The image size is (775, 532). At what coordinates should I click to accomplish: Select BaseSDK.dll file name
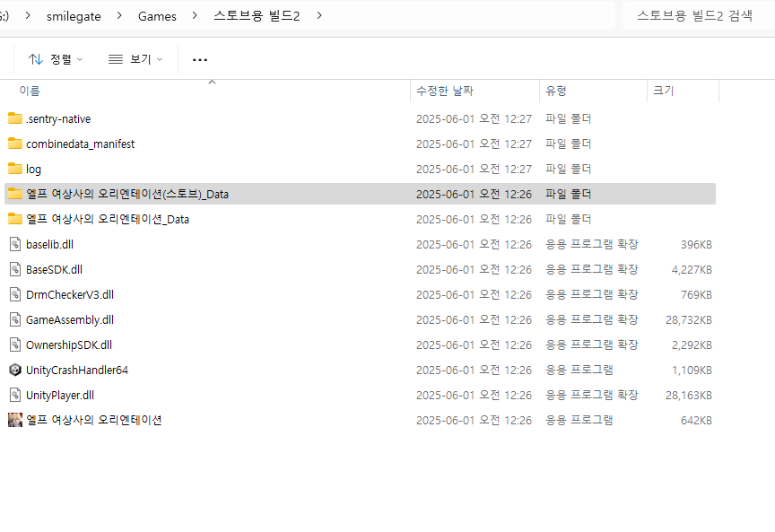click(54, 269)
